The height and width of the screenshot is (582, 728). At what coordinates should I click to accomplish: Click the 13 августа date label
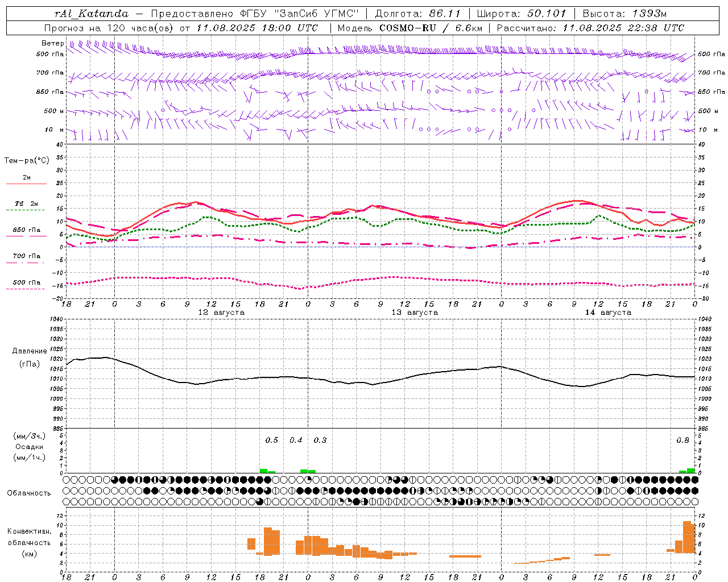point(415,313)
